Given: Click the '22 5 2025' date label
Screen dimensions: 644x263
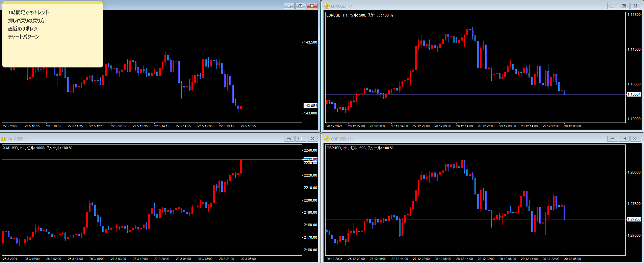Looking at the screenshot, I should point(10,126).
